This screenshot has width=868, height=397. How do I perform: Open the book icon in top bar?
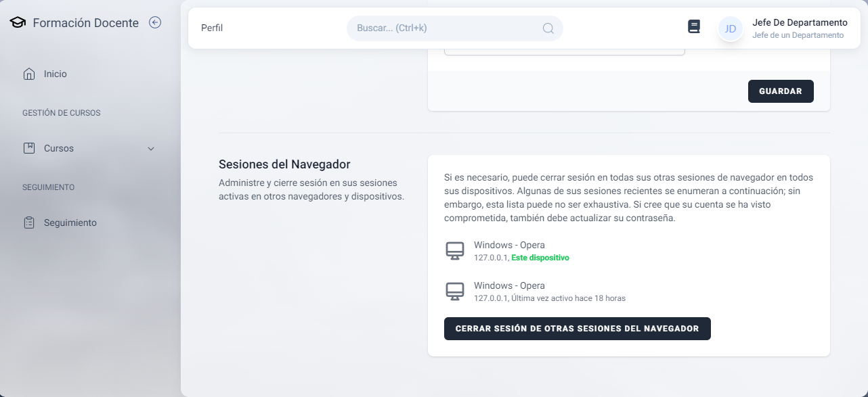(x=693, y=27)
